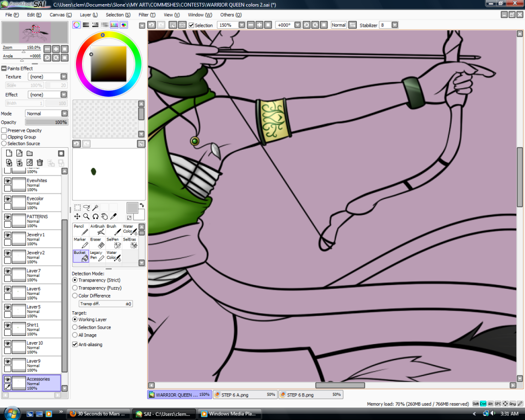Choose the Marker tool
The width and height of the screenshot is (525, 420).
(80, 243)
